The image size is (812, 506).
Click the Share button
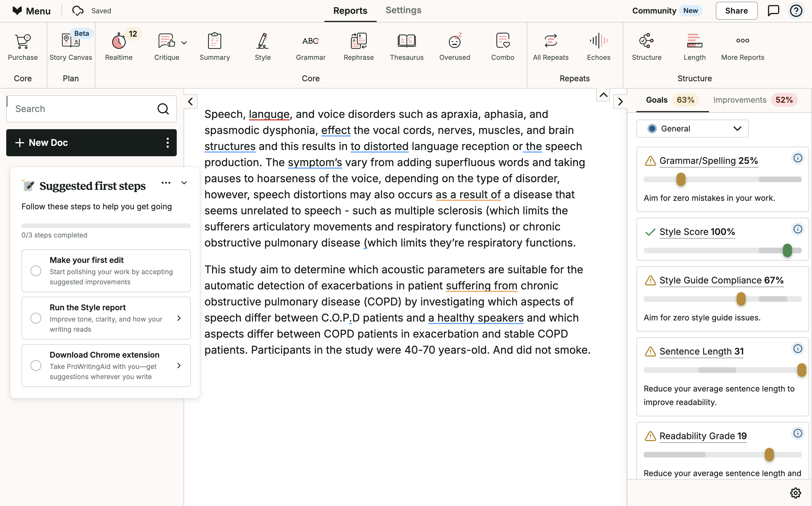736,11
